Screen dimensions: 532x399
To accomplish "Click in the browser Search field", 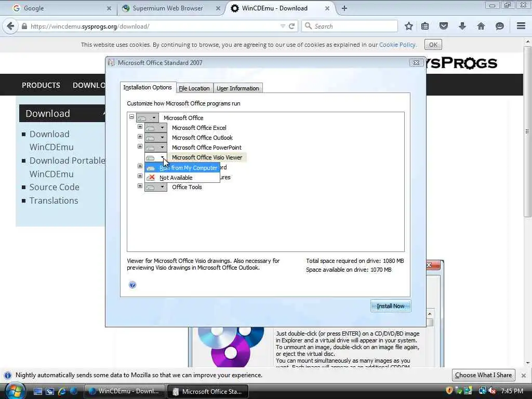I will point(350,26).
